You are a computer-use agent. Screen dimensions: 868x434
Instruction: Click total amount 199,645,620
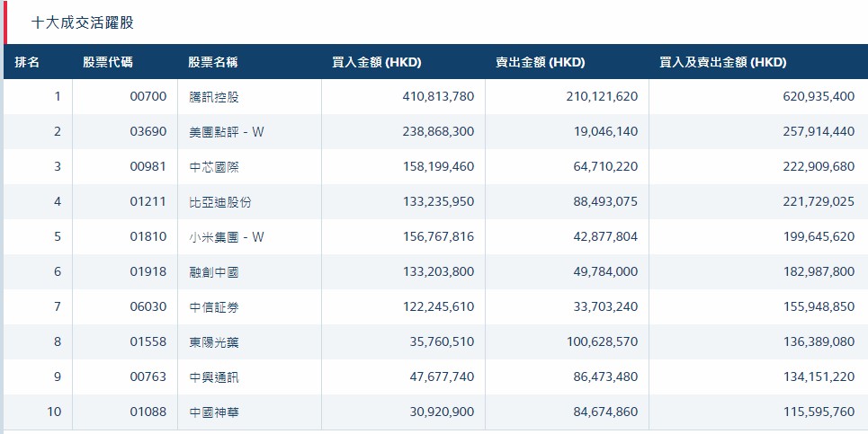(819, 236)
